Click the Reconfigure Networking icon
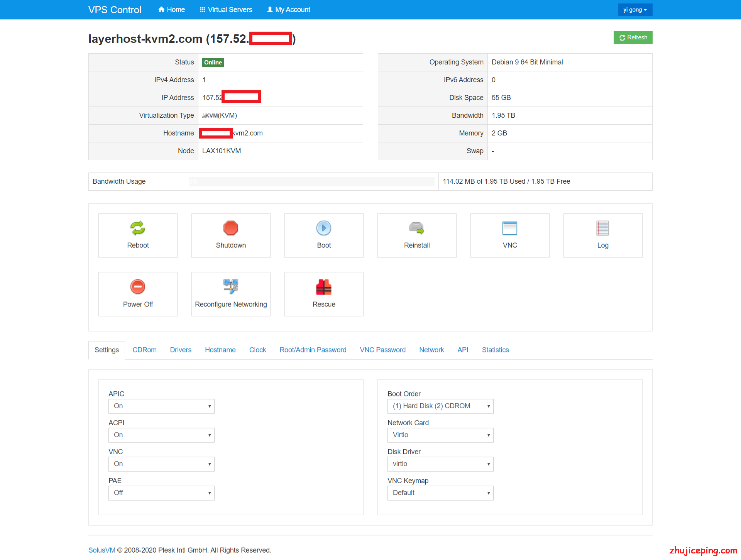The width and height of the screenshot is (741, 560). coord(231,287)
